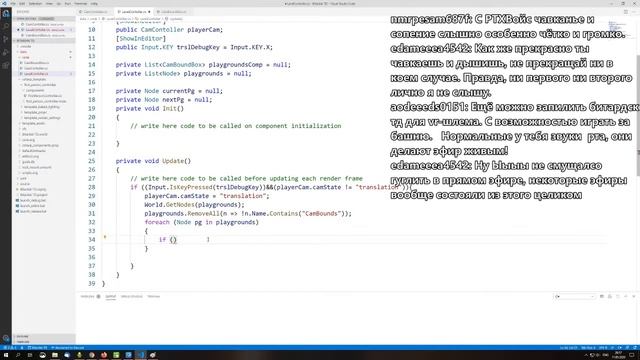Open the Run and Debug view

tap(6, 52)
